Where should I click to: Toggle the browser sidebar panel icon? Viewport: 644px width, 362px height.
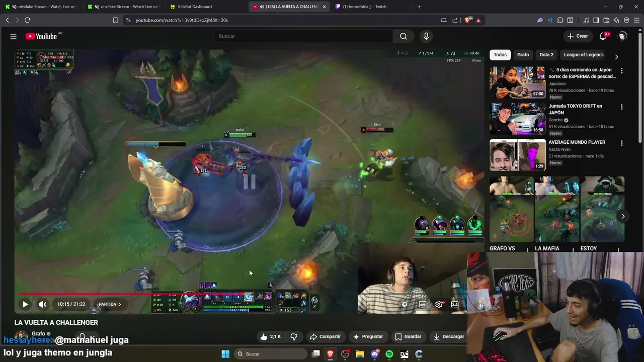tap(596, 20)
